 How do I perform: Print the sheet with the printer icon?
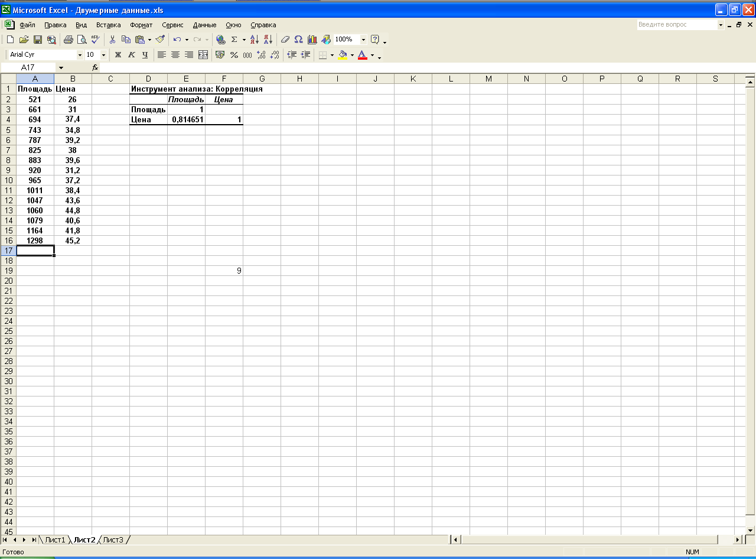pos(68,40)
